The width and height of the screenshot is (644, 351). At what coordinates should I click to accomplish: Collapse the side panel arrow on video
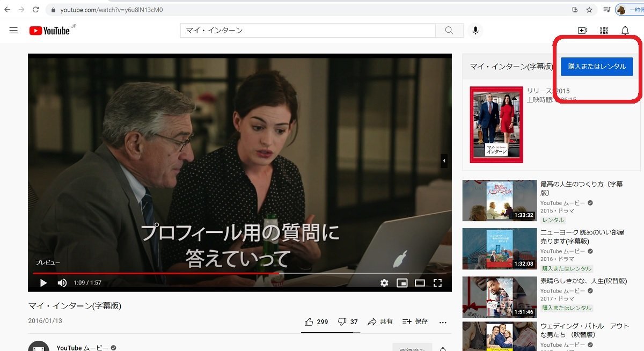point(444,160)
